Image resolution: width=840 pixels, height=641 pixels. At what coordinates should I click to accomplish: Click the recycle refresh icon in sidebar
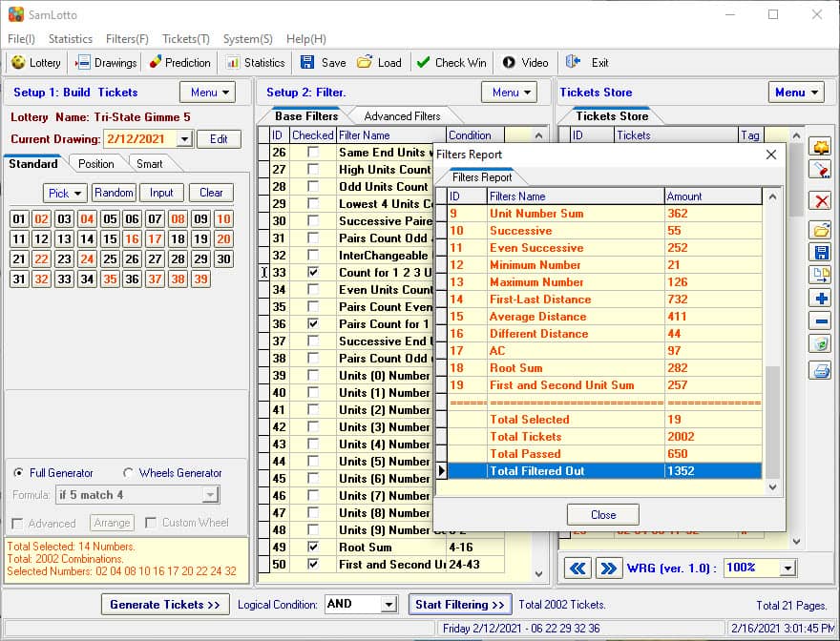coord(821,343)
